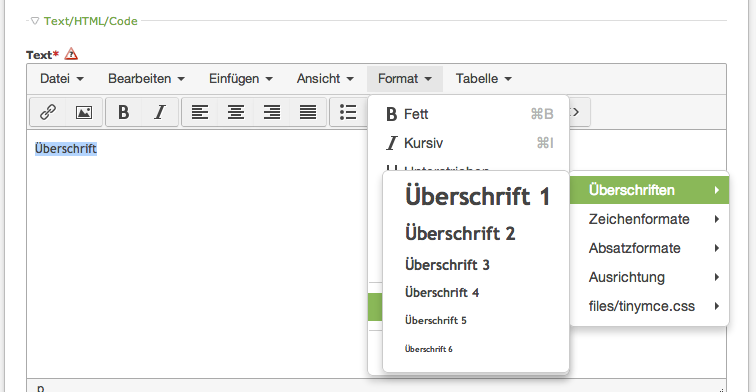Screen dimensions: 756x392
Task: Open the Ansicht menu
Action: point(325,79)
